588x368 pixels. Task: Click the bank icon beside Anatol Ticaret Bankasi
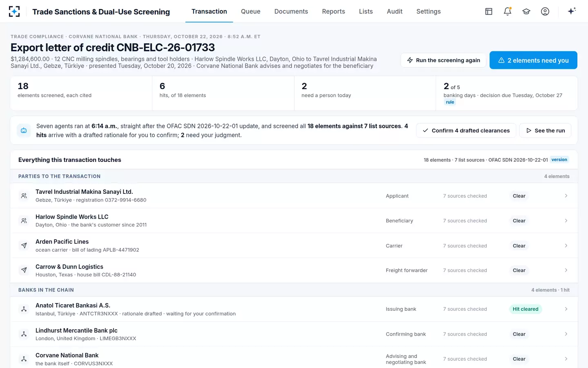pos(24,309)
